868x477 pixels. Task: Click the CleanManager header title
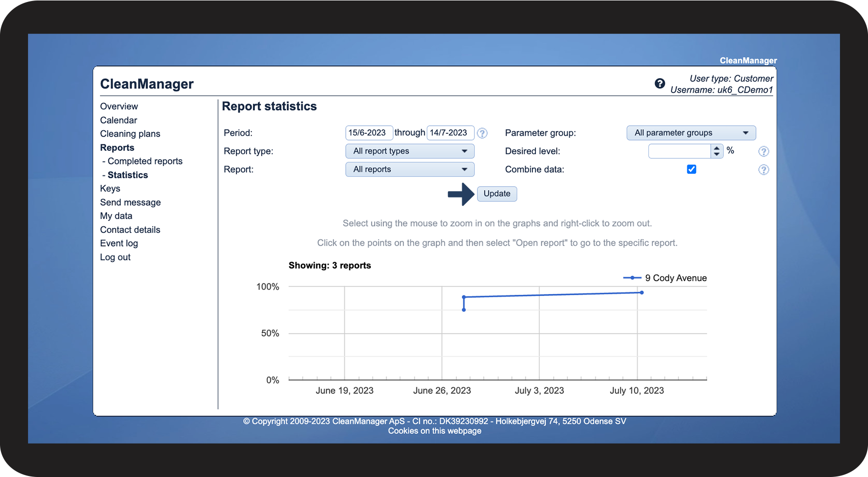[147, 84]
